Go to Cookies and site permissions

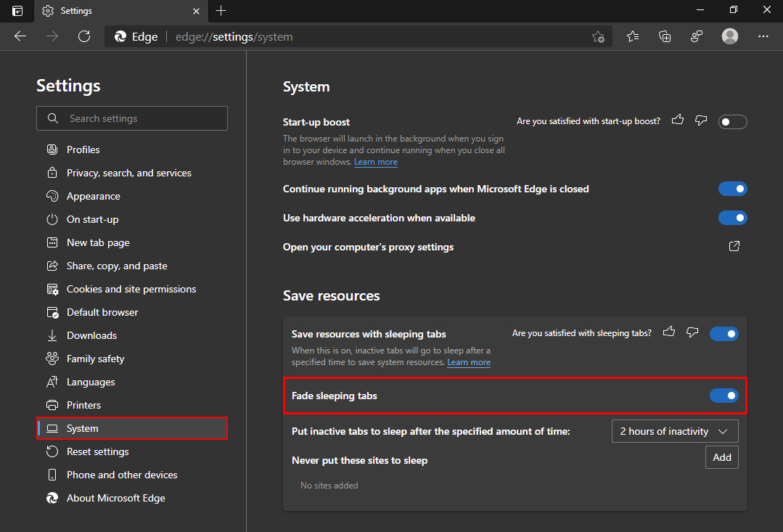click(x=132, y=289)
